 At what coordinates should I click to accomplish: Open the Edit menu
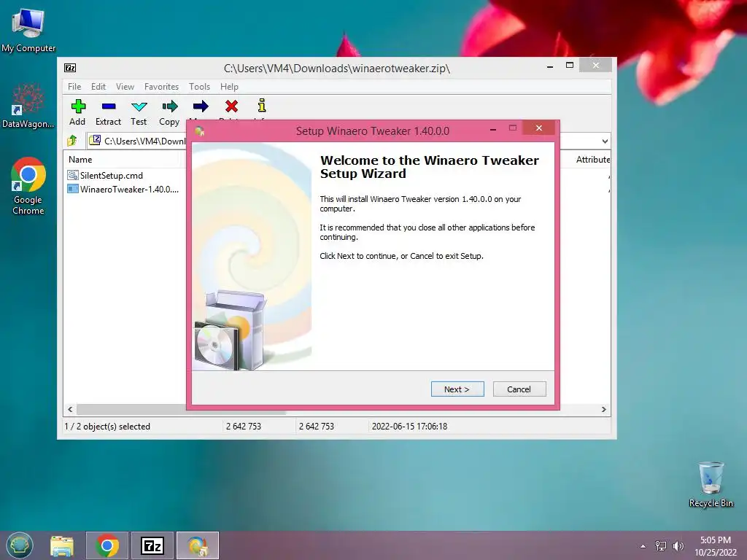pyautogui.click(x=98, y=87)
